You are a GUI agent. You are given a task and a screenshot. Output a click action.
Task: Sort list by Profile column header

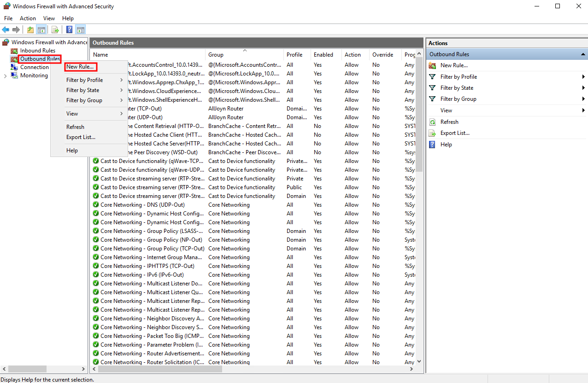(x=297, y=55)
